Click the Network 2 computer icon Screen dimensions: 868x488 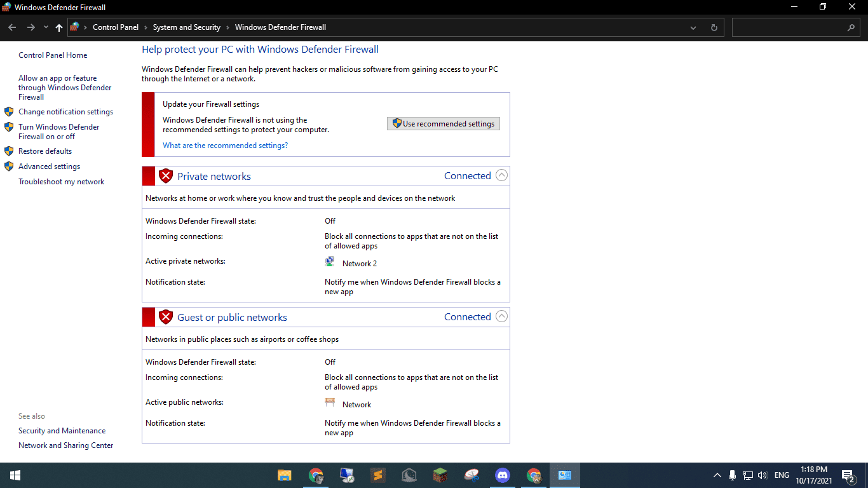[x=330, y=261]
